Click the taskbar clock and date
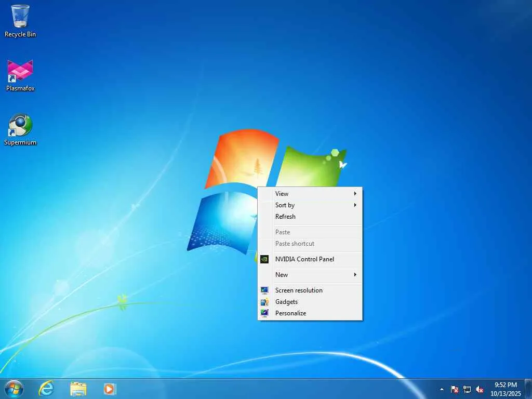 506,389
